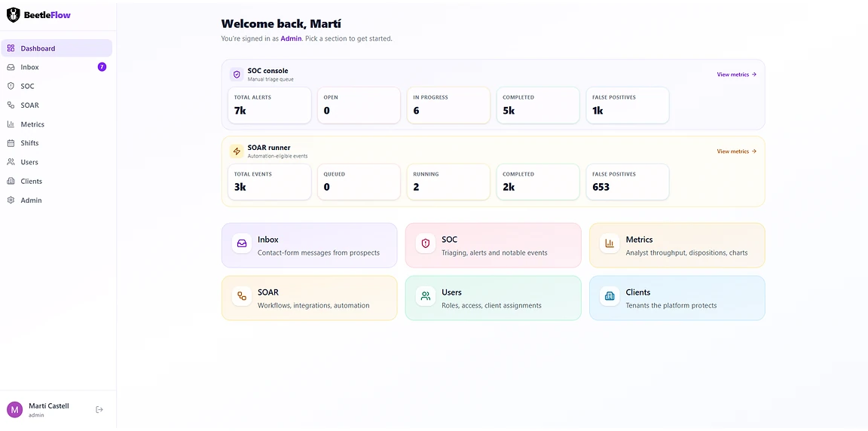Image resolution: width=868 pixels, height=431 pixels.
Task: Click the SOAR runner lightning icon
Action: [x=237, y=151]
